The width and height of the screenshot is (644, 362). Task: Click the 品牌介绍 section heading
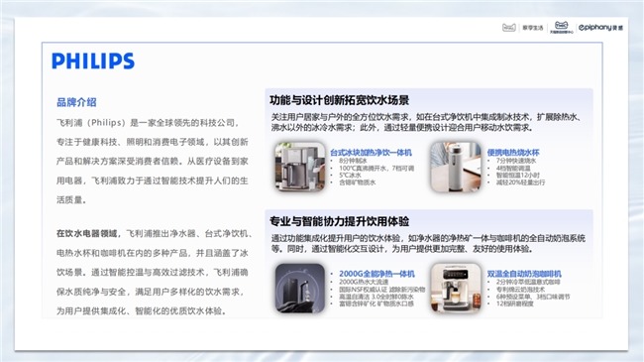(x=76, y=102)
